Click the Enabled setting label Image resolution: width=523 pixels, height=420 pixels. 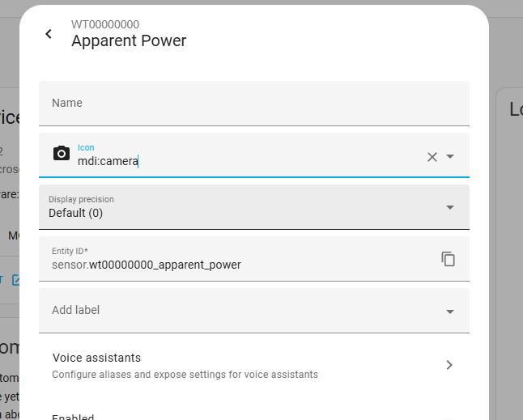(x=73, y=417)
